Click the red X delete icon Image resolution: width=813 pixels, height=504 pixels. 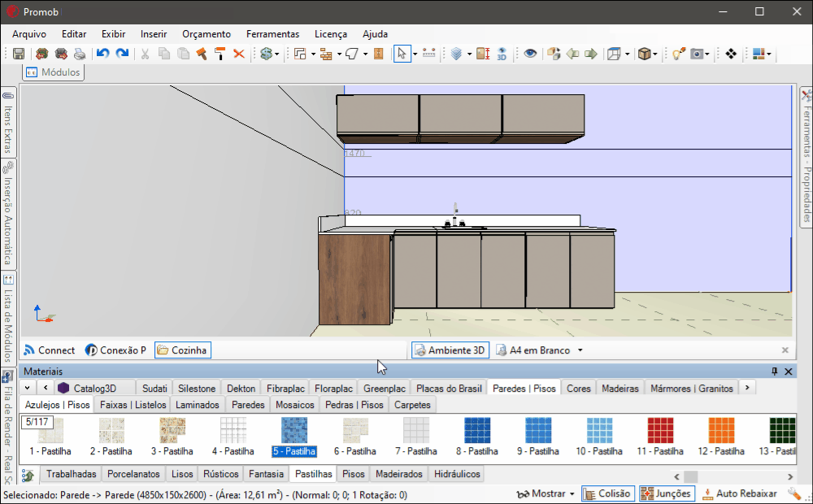(x=239, y=54)
